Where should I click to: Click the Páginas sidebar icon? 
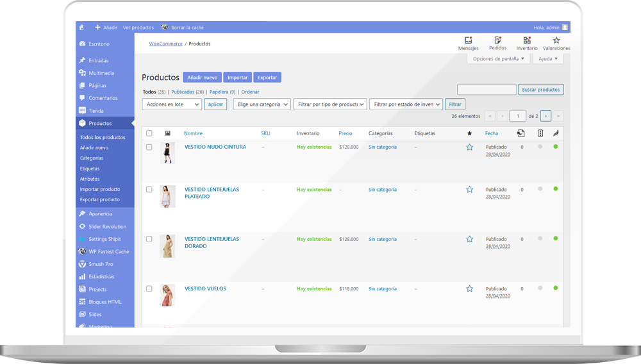[82, 85]
